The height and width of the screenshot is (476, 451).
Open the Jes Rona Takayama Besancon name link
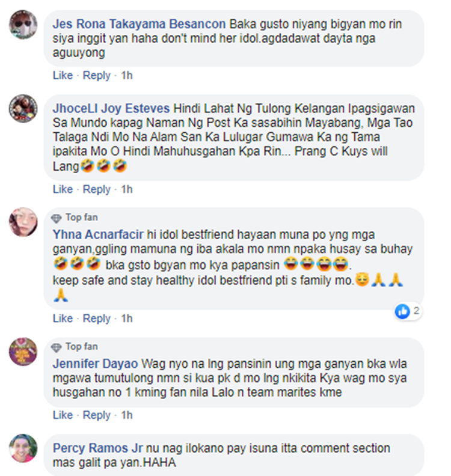pos(139,24)
